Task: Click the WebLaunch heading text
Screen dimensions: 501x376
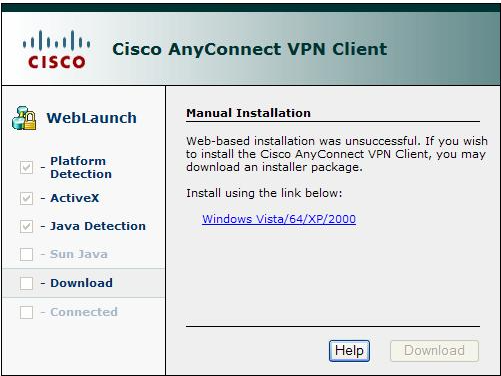Action: point(92,118)
